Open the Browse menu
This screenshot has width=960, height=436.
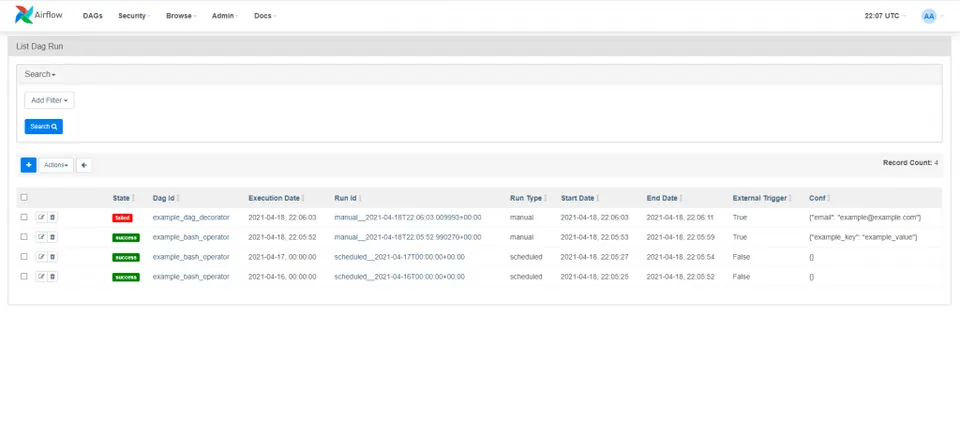click(x=181, y=16)
